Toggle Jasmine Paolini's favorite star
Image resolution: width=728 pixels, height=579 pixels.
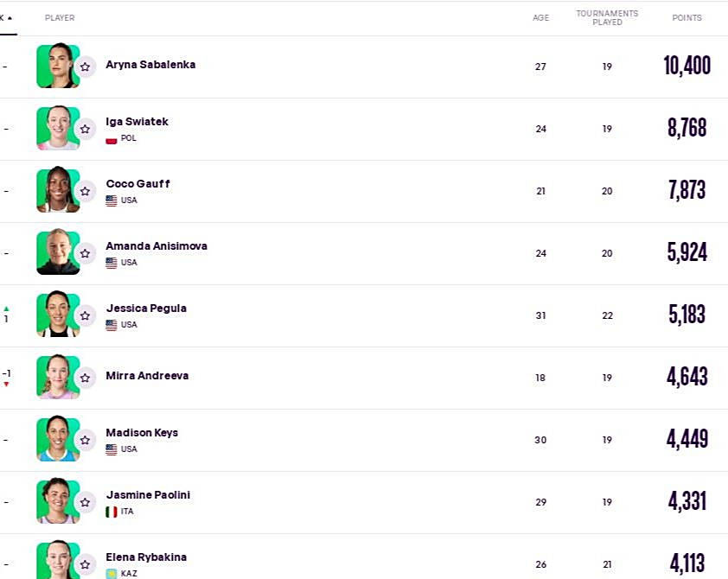pyautogui.click(x=85, y=502)
